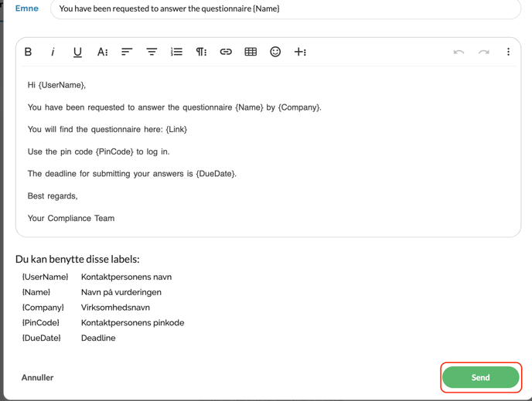Click the undo arrow

459,52
